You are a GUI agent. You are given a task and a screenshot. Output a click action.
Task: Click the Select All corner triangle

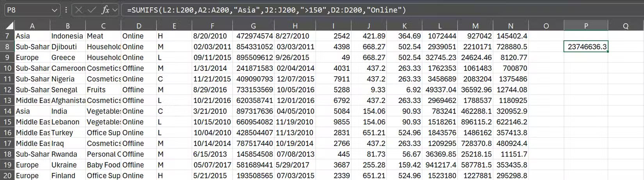(x=9, y=26)
